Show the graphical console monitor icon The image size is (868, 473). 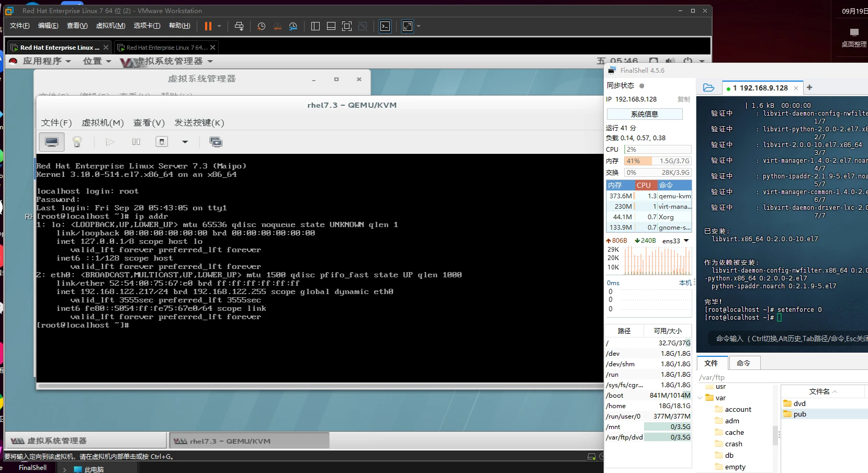[x=52, y=142]
